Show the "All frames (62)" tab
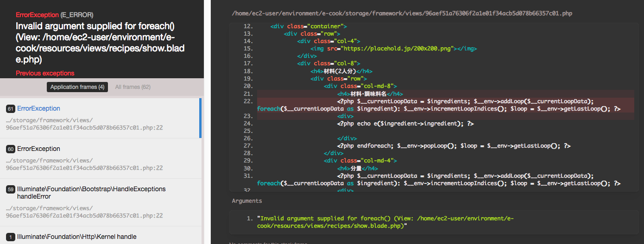644x244 pixels. 133,87
